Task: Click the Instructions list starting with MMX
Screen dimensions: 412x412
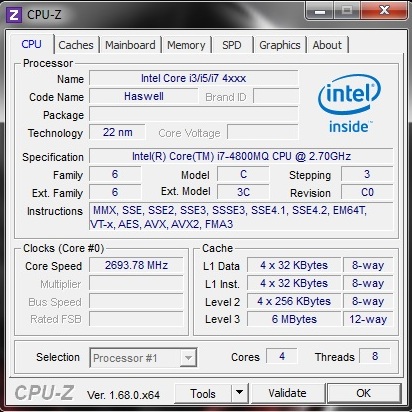Action: [x=241, y=217]
